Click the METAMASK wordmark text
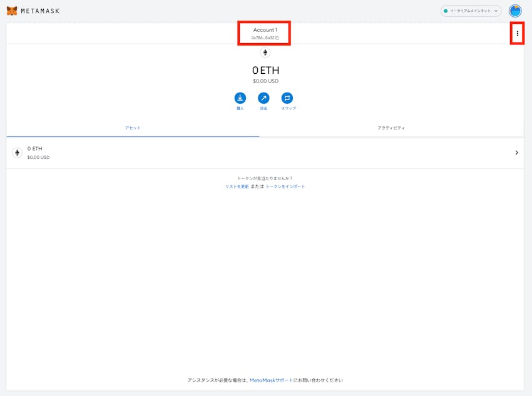 pos(40,11)
